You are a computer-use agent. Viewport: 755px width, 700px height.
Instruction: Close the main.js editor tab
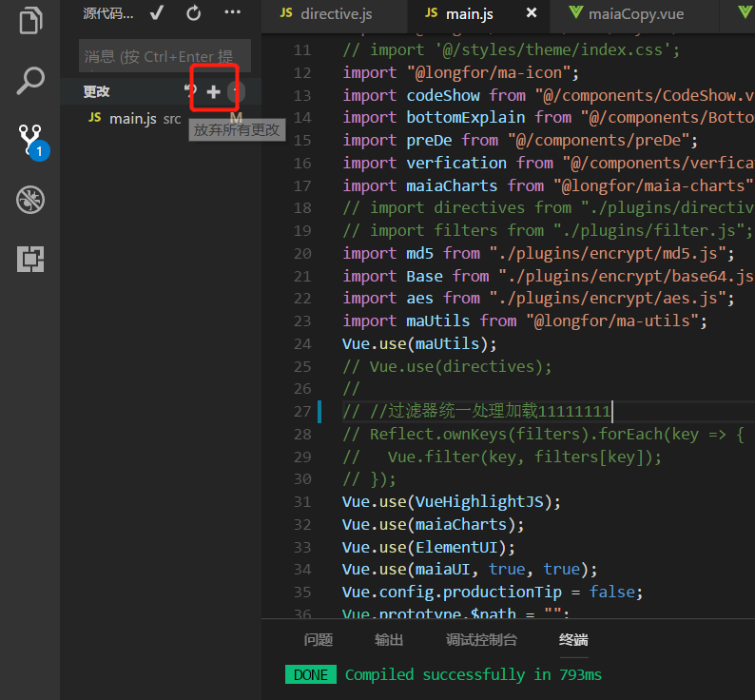(x=532, y=13)
